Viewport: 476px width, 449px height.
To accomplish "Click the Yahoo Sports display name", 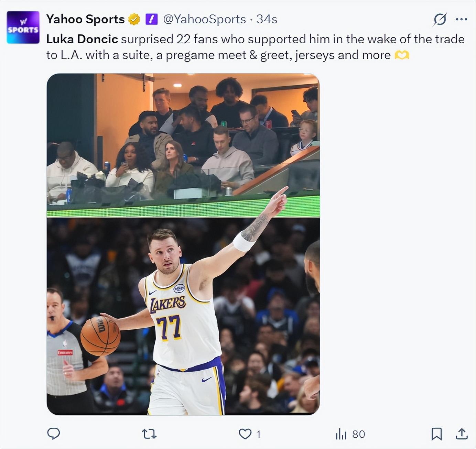I will coord(85,19).
